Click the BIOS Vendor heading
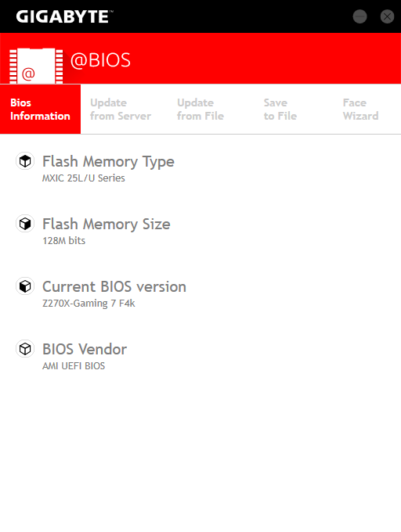The width and height of the screenshot is (401, 532). [x=85, y=349]
